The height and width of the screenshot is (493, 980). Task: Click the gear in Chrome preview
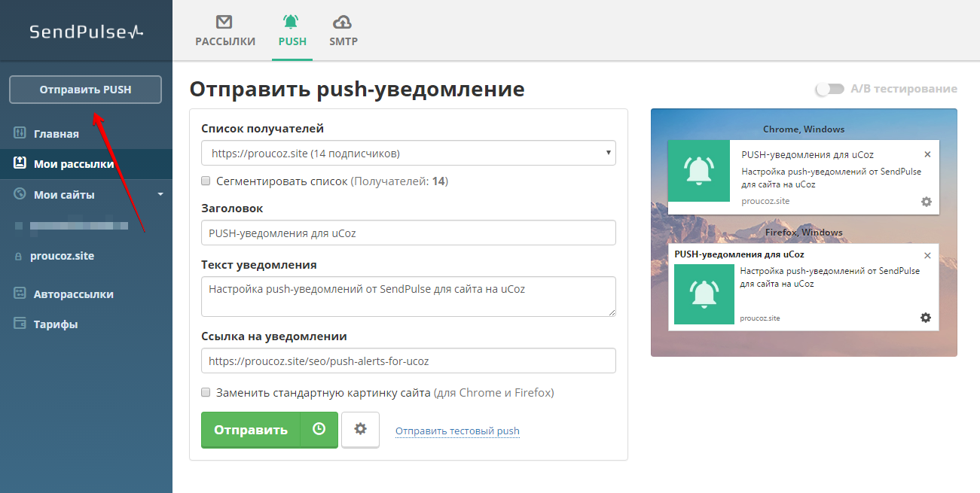(927, 202)
